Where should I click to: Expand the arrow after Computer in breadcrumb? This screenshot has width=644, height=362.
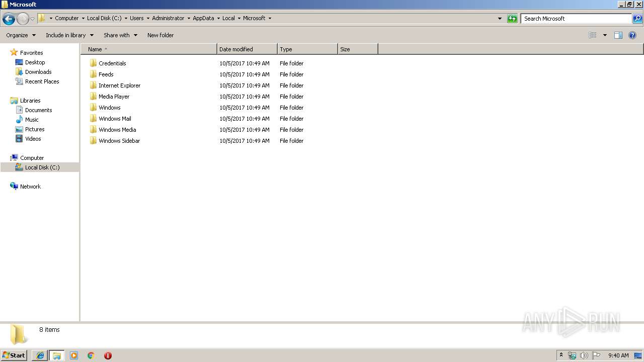83,18
